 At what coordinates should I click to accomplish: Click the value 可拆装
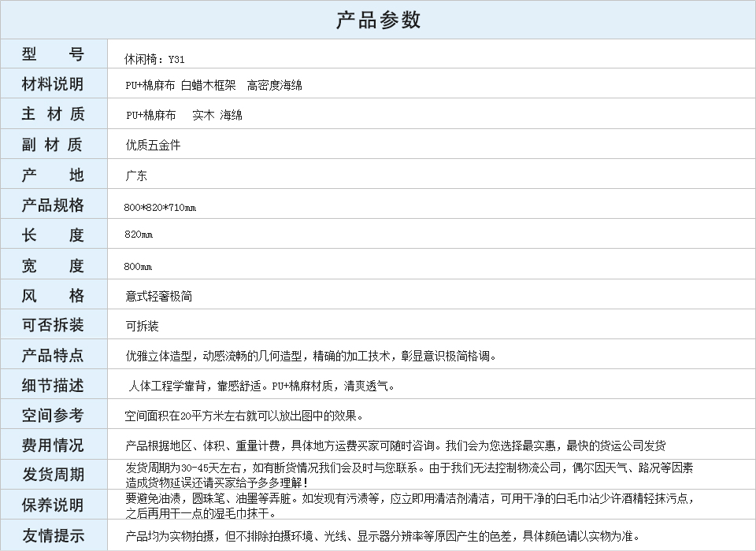click(x=142, y=327)
